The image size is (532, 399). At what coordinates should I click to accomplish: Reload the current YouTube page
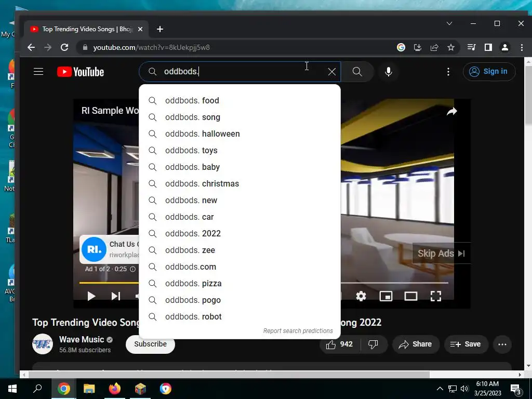64,47
